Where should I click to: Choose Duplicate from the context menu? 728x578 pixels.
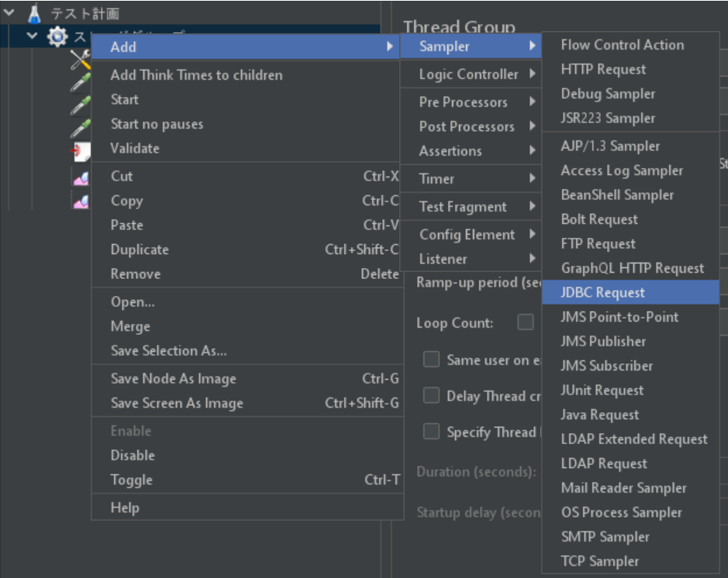coord(140,249)
